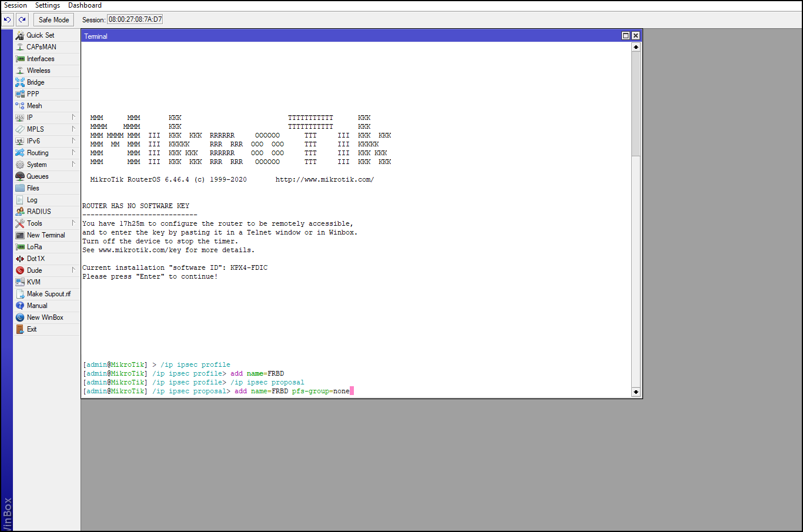Image resolution: width=803 pixels, height=532 pixels.
Task: Click the undo arrow in the toolbar
Action: tap(6, 19)
